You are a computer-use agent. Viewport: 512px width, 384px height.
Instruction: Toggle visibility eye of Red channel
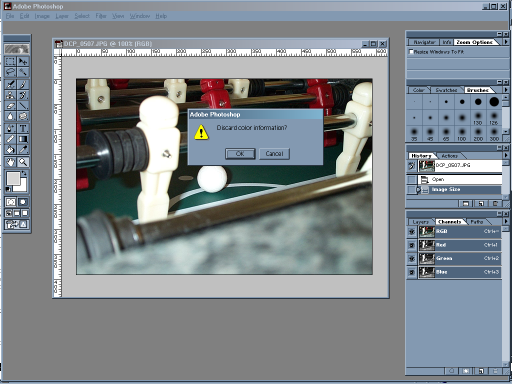tap(412, 245)
